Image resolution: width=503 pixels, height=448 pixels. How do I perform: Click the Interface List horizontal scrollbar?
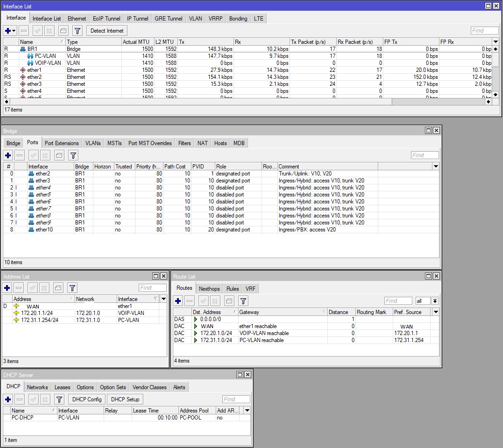[x=201, y=102]
